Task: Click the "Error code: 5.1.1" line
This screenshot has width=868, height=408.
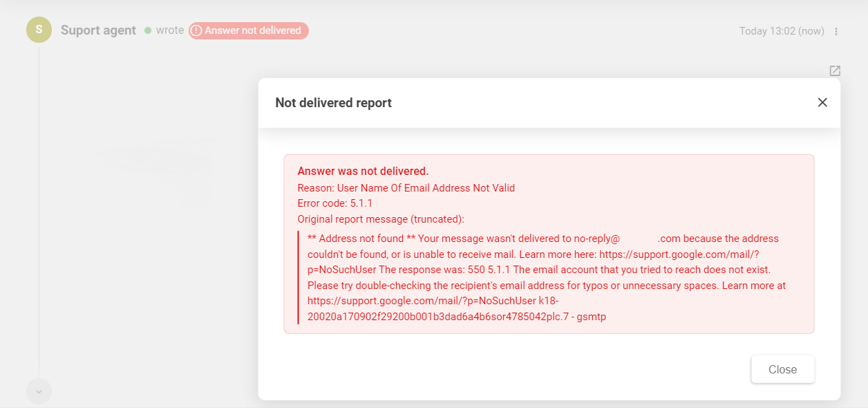Action: click(335, 203)
